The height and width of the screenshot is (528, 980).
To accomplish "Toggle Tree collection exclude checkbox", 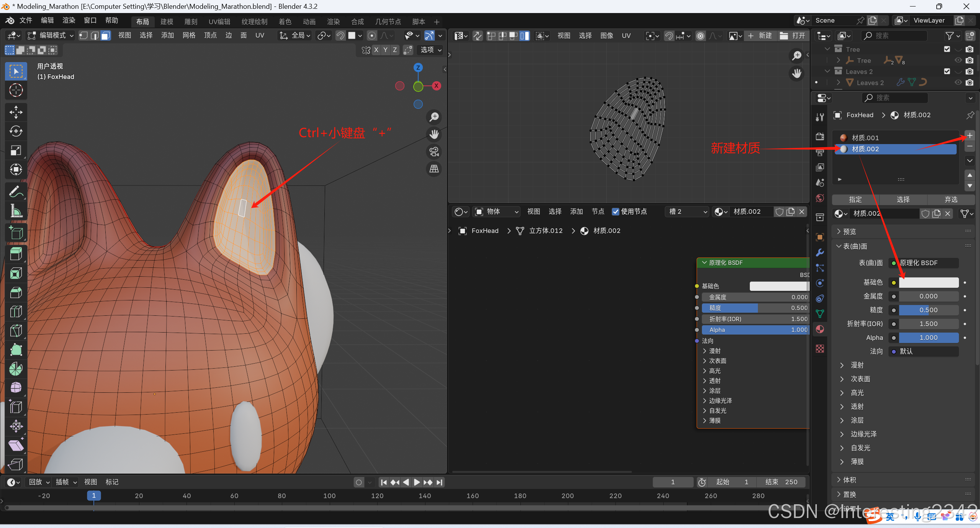I will coord(947,49).
